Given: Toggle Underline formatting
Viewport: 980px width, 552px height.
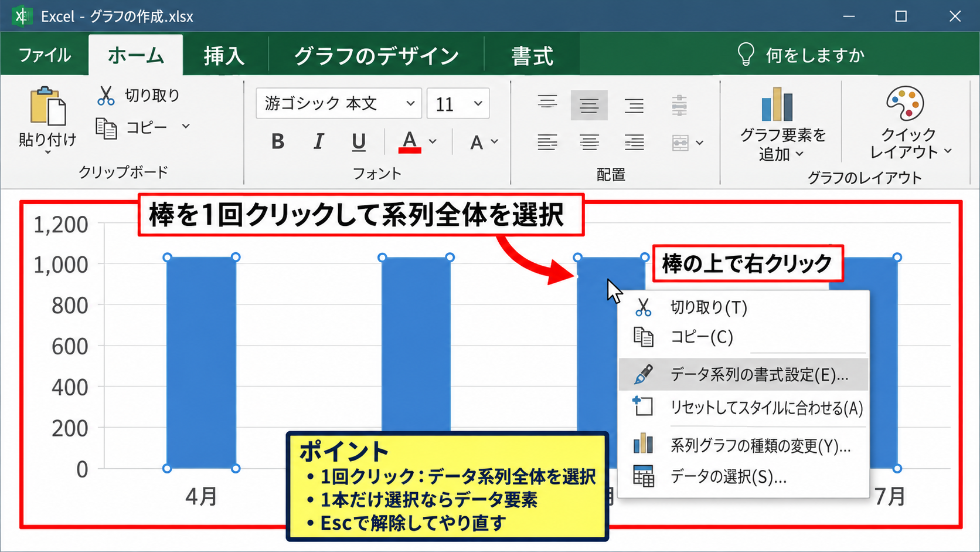Looking at the screenshot, I should [359, 141].
